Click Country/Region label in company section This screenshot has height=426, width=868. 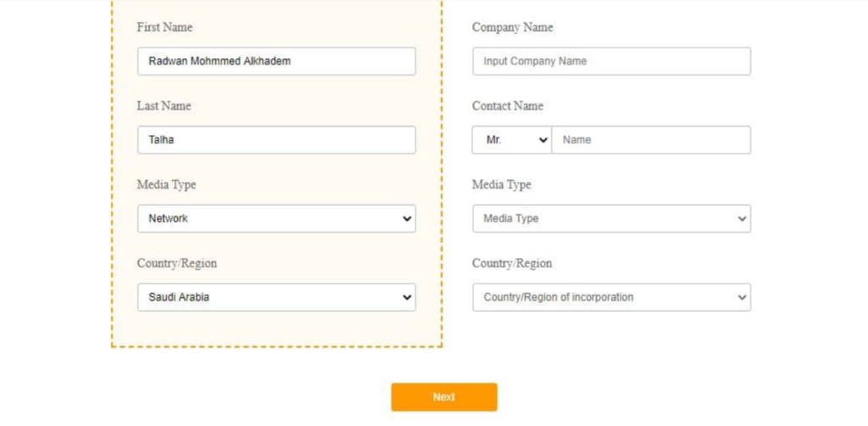511,264
